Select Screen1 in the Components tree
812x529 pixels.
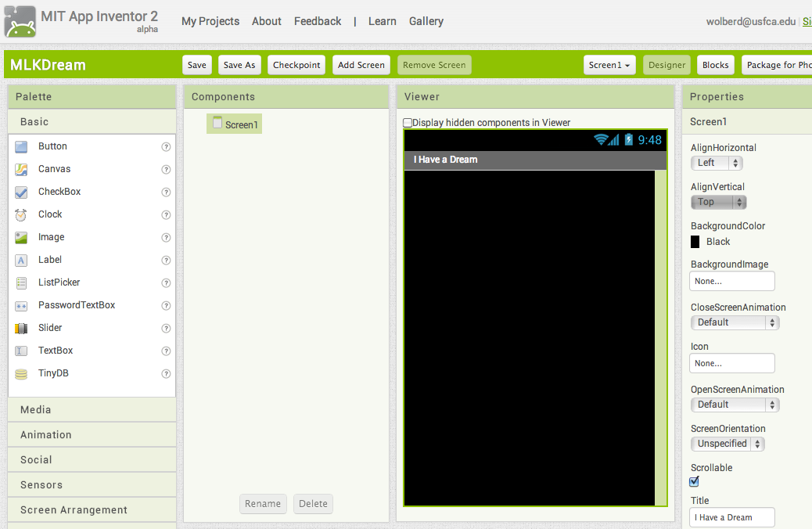coord(235,124)
